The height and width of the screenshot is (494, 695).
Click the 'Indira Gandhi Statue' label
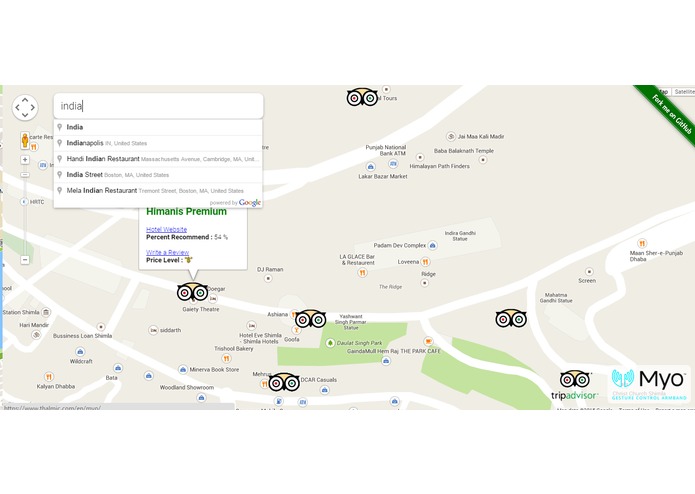click(460, 236)
